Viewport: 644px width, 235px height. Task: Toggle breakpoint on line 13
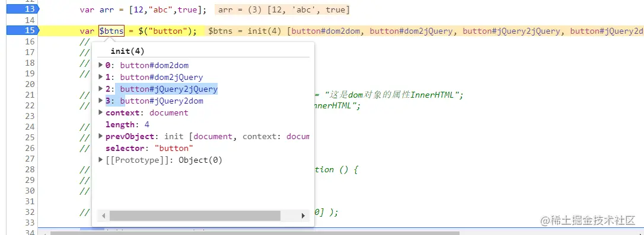pyautogui.click(x=23, y=9)
